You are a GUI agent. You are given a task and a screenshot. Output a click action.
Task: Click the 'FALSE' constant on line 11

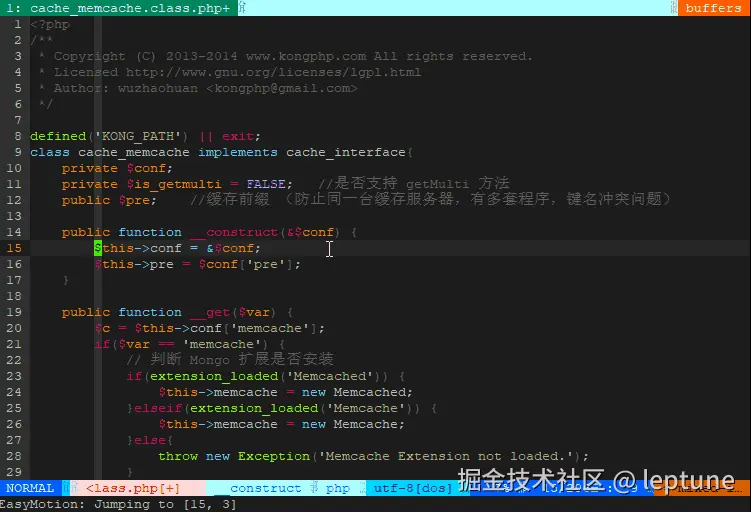pos(266,184)
